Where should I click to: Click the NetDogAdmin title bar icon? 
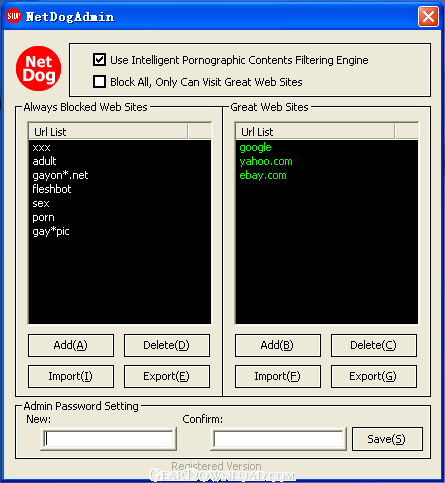pyautogui.click(x=14, y=16)
